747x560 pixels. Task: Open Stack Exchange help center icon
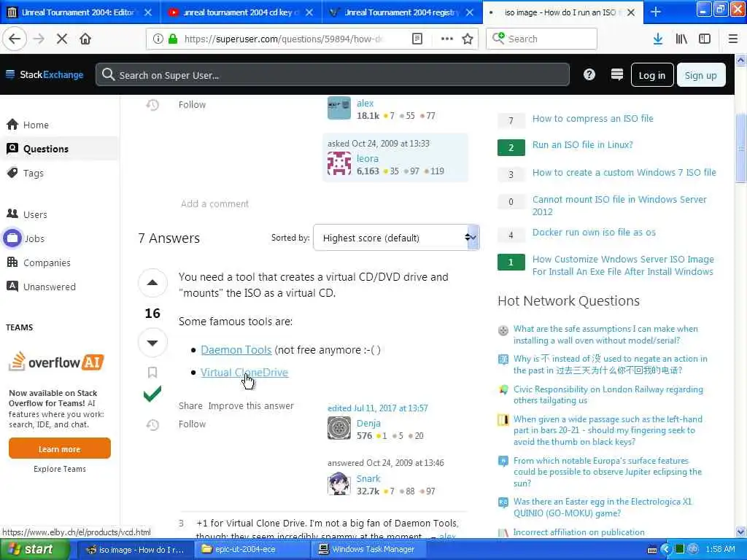pyautogui.click(x=589, y=74)
